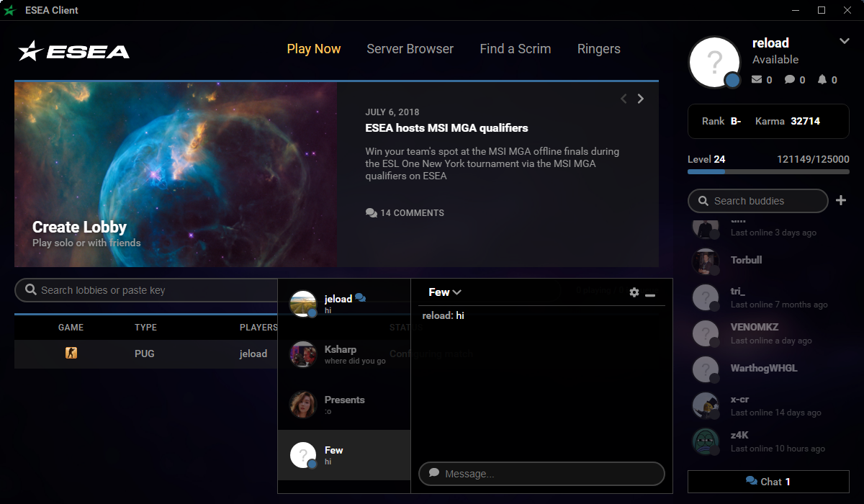Click the level 24 progress bar
864x504 pixels.
[768, 172]
